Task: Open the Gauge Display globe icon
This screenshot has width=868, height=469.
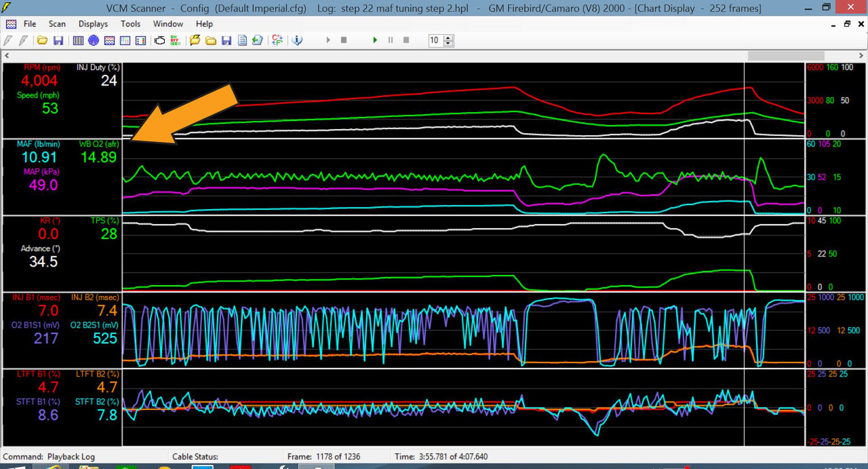Action: point(93,40)
